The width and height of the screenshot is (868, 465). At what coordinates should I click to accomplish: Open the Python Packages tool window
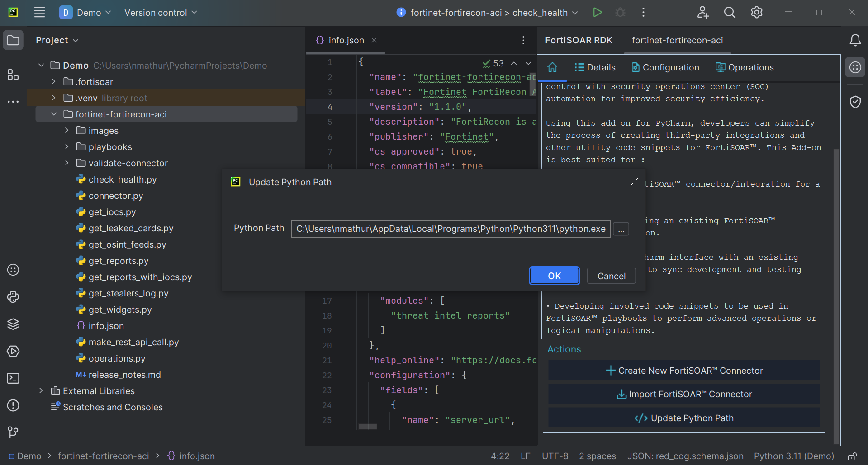pyautogui.click(x=13, y=324)
